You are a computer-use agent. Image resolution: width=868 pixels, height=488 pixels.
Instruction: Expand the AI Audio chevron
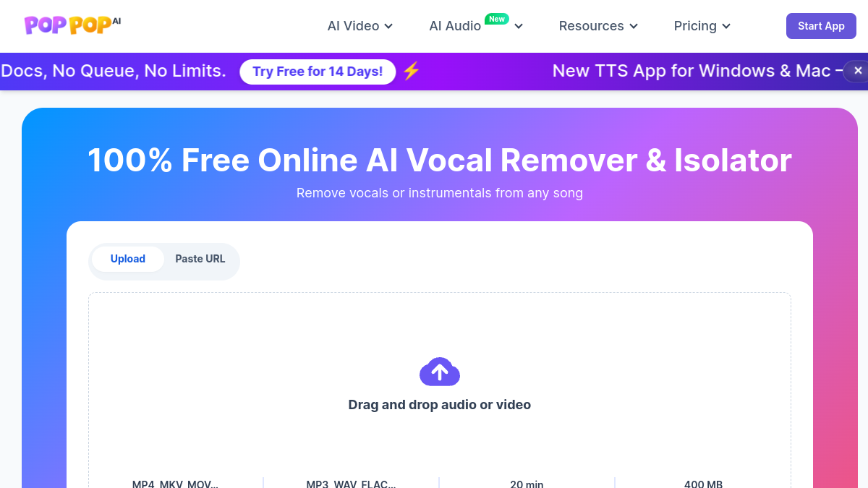tap(519, 27)
